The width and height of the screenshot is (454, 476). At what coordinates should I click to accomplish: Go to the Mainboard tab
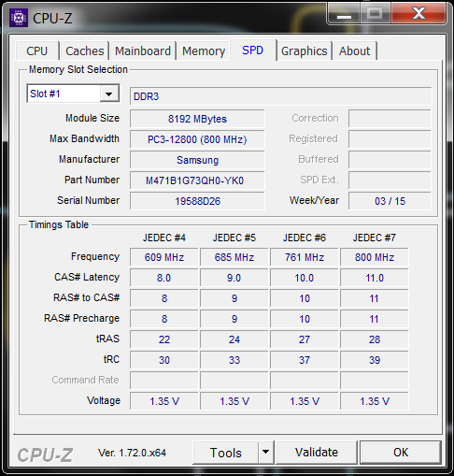(x=143, y=50)
